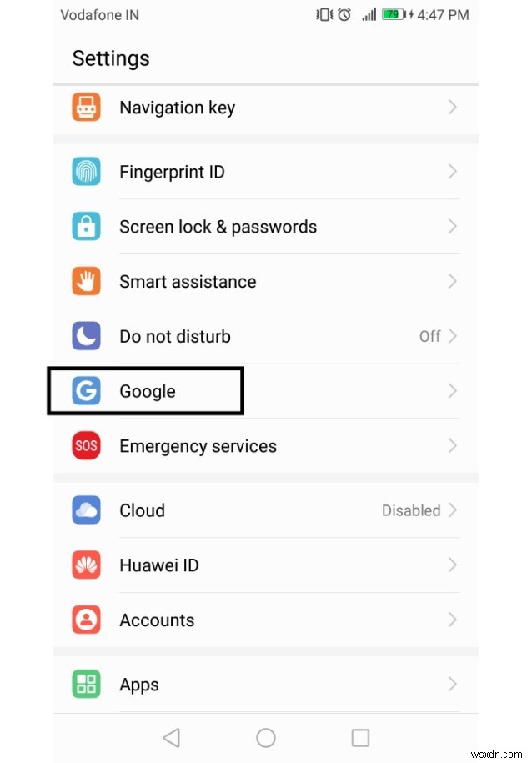Tap the Accounts person icon
The image size is (532, 763).
tap(86, 620)
